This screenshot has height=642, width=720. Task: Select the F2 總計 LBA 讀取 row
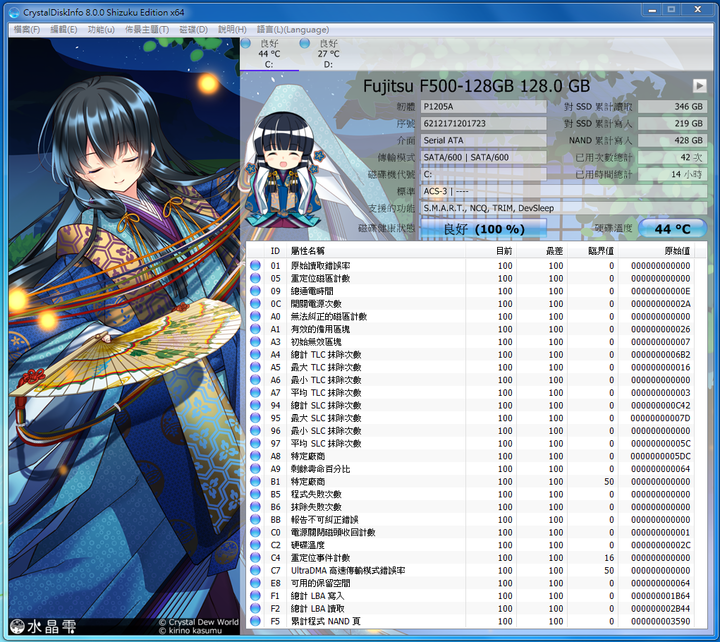(471, 608)
